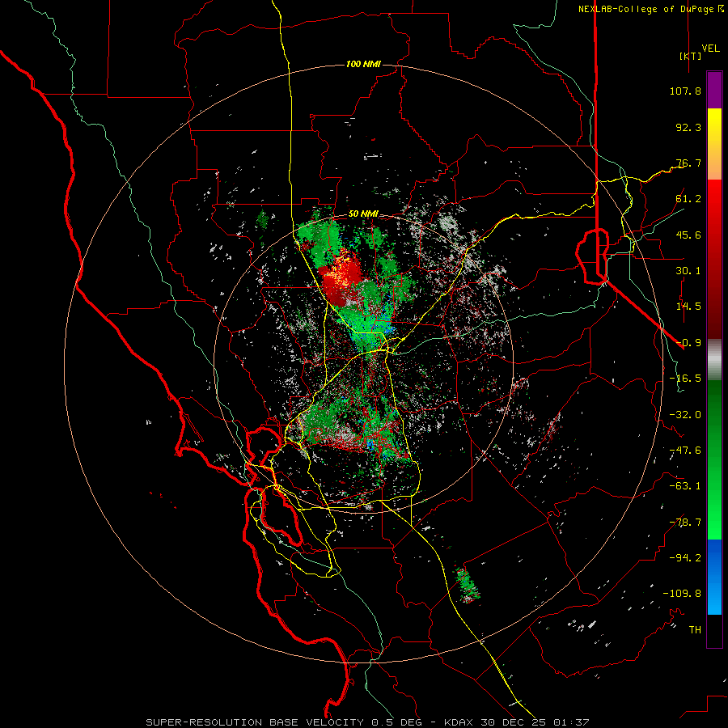Image resolution: width=728 pixels, height=728 pixels.
Task: Select the 76.7 scale value
Action: click(x=688, y=163)
